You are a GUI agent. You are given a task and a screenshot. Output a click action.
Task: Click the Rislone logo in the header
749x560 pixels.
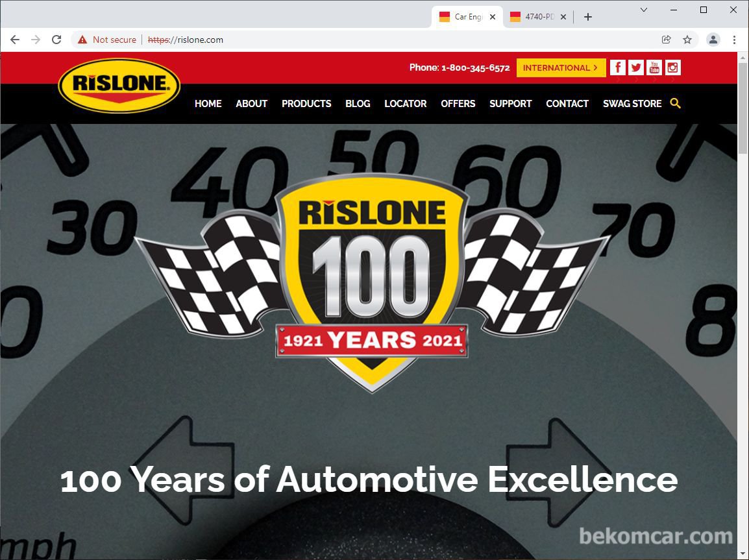coord(119,86)
